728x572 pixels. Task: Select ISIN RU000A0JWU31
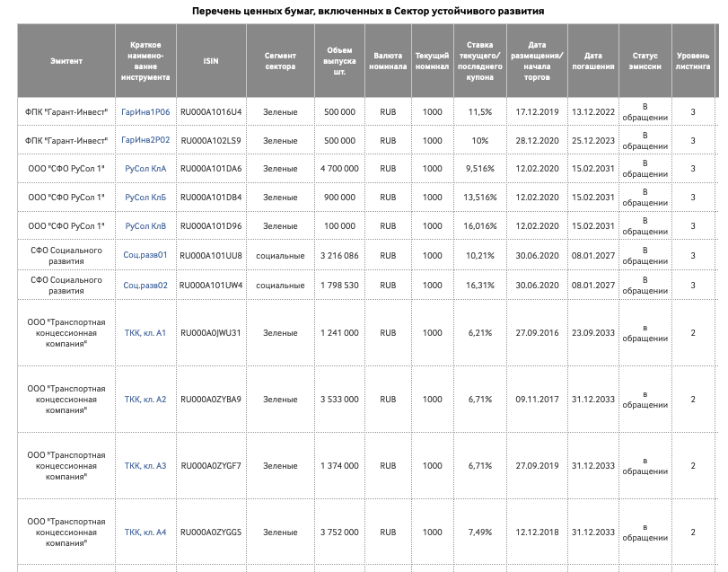pyautogui.click(x=211, y=333)
